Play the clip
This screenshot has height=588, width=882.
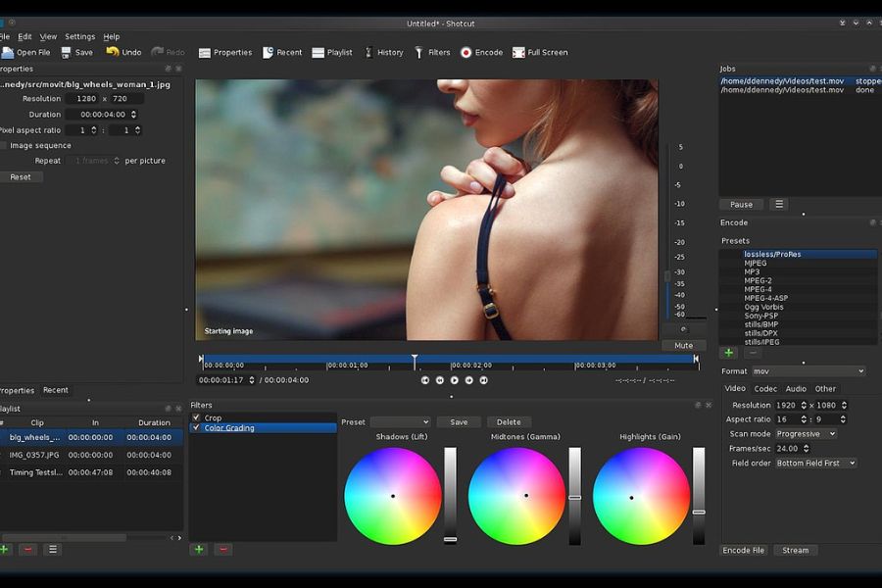[455, 380]
